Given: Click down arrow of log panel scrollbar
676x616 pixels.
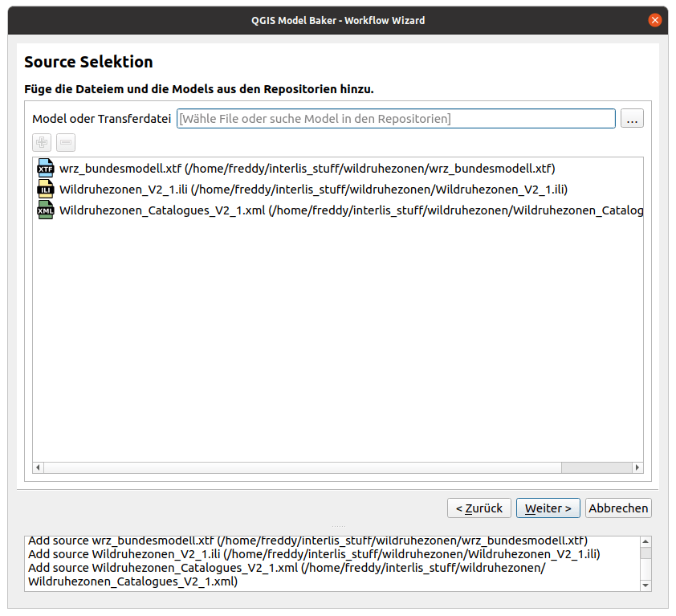Looking at the screenshot, I should coord(645,585).
